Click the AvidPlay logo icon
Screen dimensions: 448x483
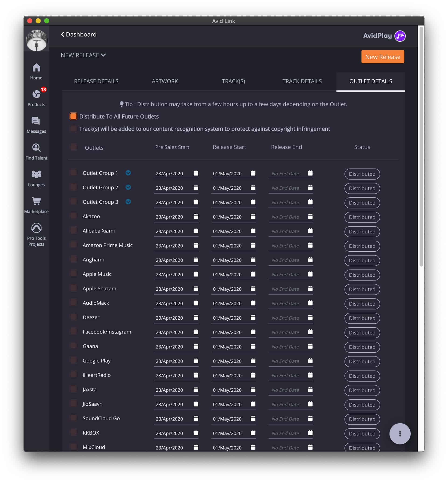(400, 36)
